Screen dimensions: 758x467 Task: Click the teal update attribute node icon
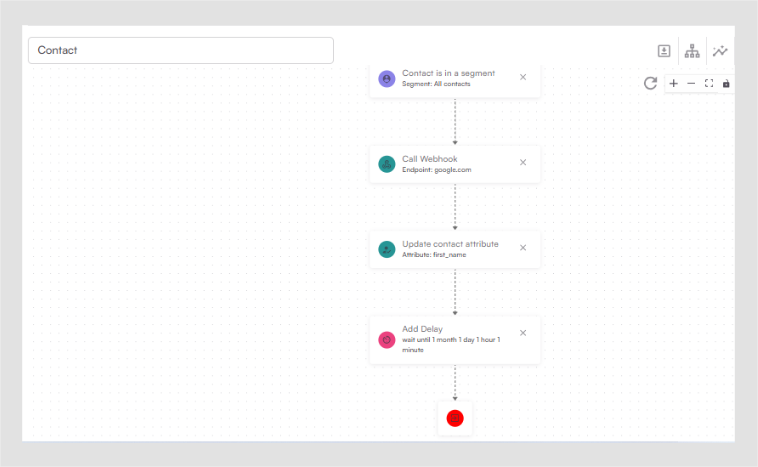(x=387, y=249)
